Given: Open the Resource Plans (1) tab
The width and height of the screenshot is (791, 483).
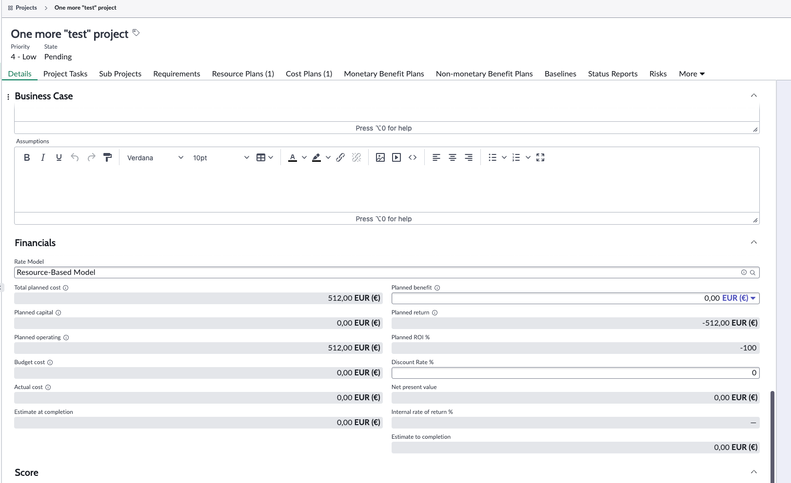Looking at the screenshot, I should [x=243, y=74].
